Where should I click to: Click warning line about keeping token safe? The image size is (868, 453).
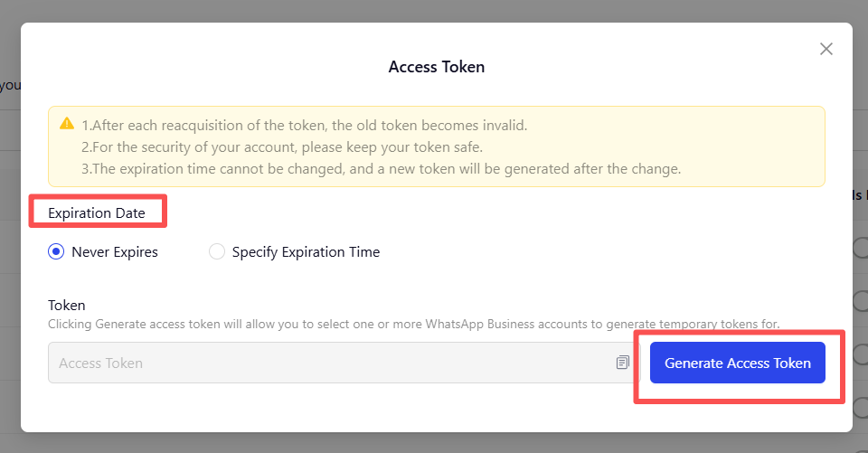point(282,147)
